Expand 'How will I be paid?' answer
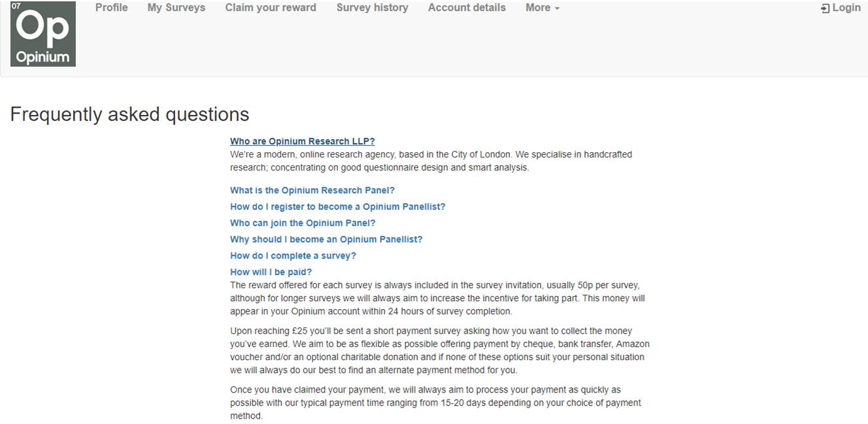 (x=270, y=272)
